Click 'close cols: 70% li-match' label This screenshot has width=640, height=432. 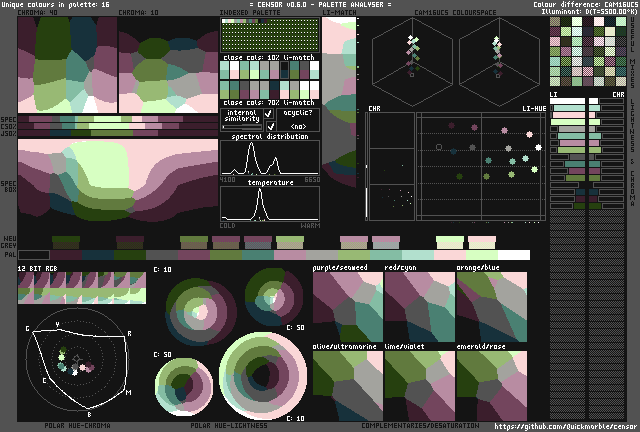pyautogui.click(x=269, y=102)
